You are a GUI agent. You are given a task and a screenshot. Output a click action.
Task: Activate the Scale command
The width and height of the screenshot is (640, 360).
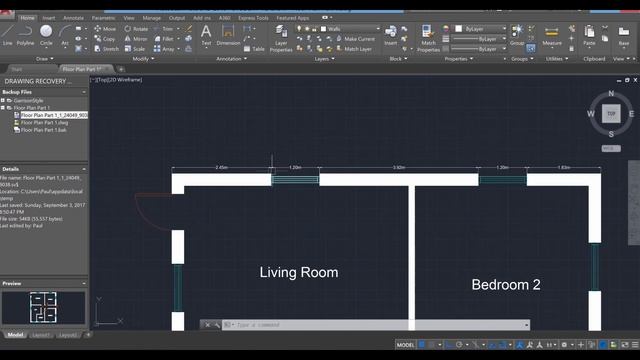(135, 49)
